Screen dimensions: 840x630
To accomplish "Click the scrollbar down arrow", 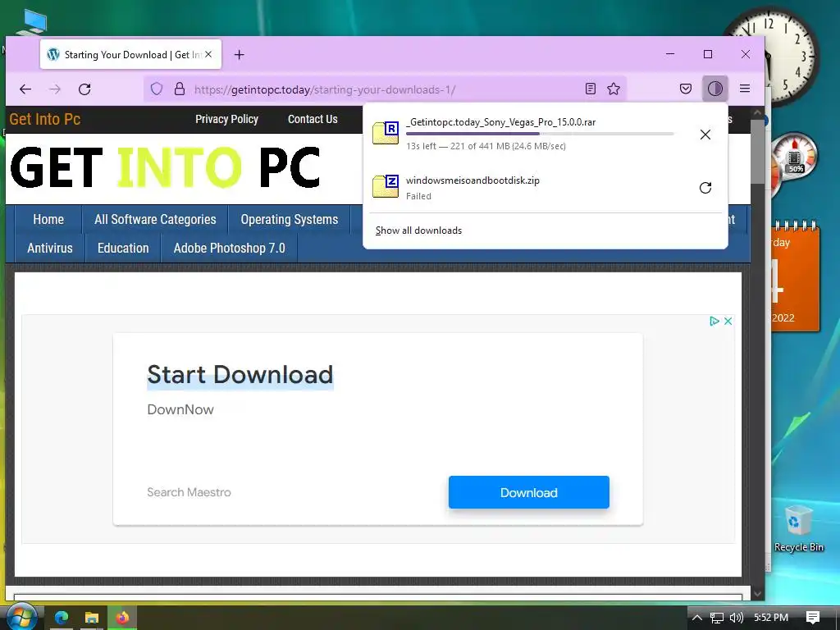I will point(757,593).
